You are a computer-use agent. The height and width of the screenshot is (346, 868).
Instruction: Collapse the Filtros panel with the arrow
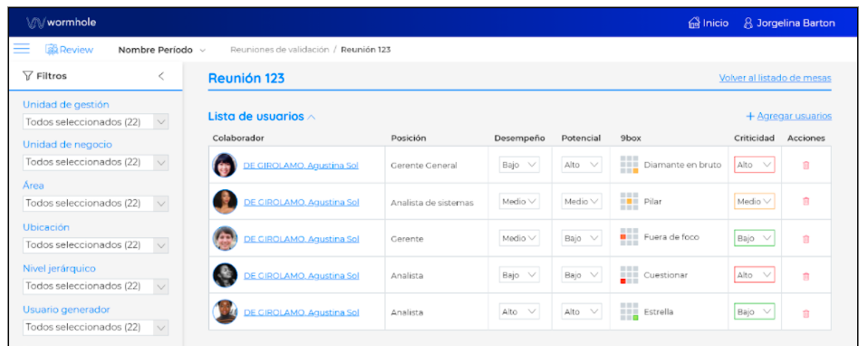[x=161, y=76]
